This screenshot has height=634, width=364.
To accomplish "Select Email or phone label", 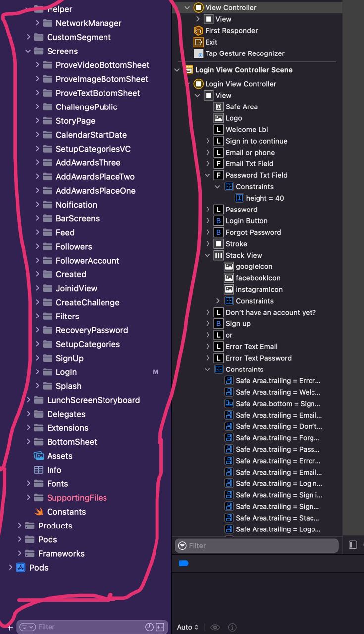I will tap(250, 152).
